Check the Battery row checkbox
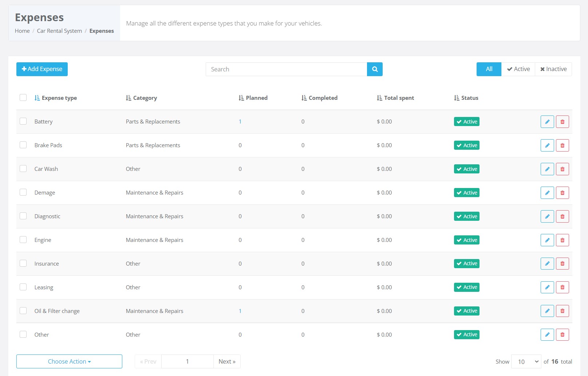Viewport: 588px width, 376px height. coord(23,121)
